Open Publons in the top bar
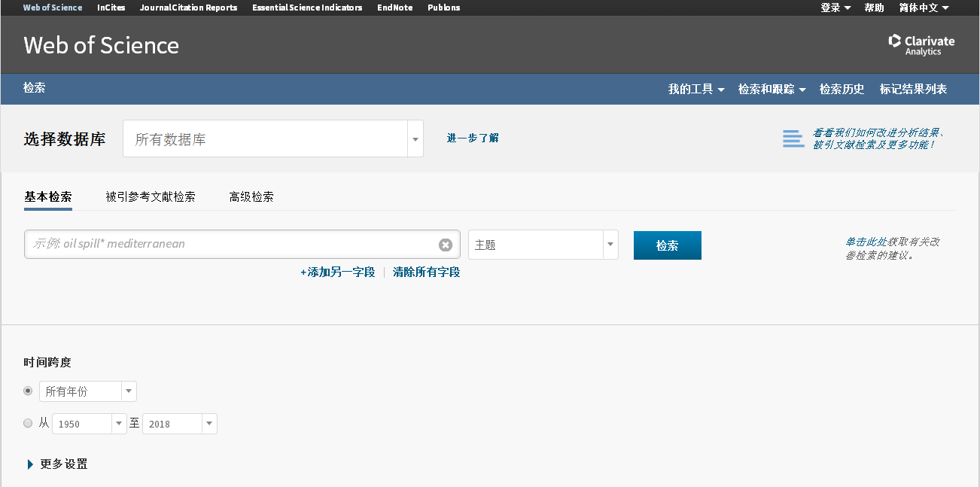The width and height of the screenshot is (980, 487). click(444, 8)
